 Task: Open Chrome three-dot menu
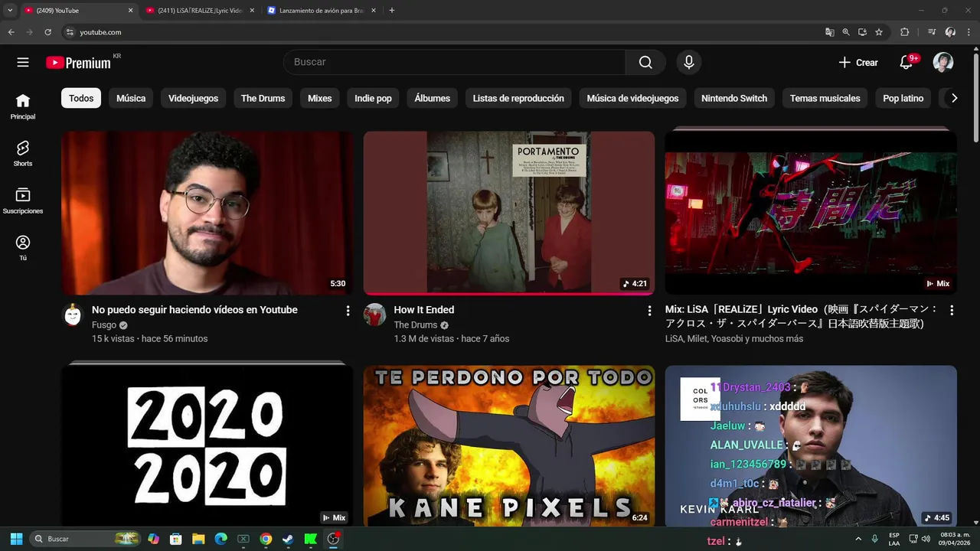click(968, 32)
